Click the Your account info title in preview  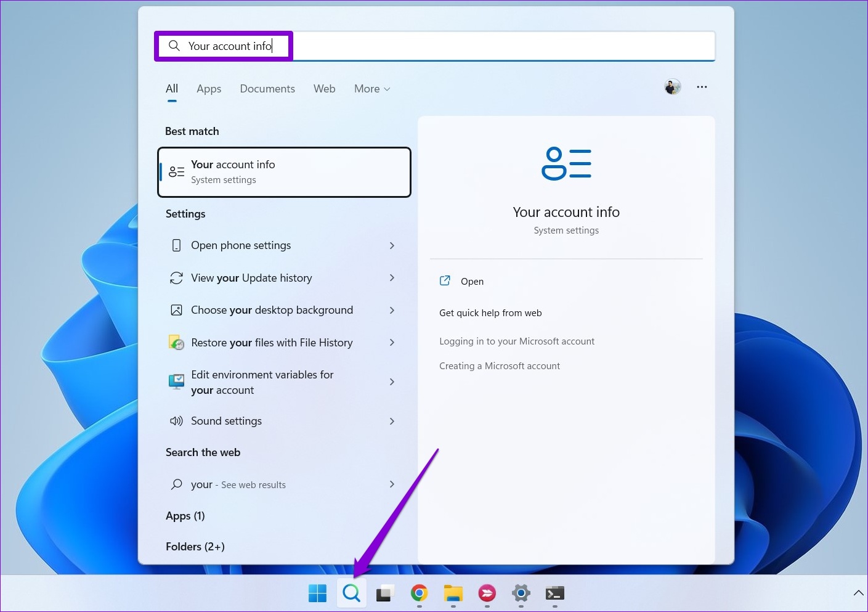pyautogui.click(x=566, y=212)
